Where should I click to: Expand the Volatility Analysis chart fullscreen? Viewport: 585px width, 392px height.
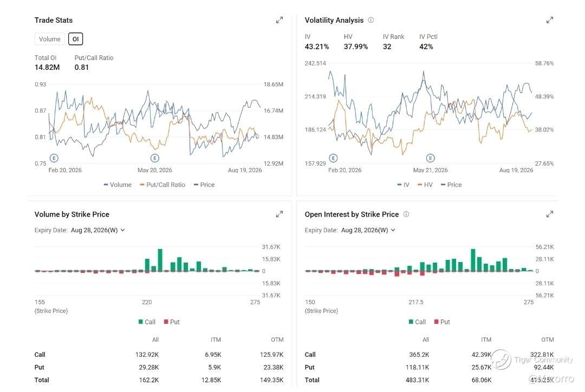click(550, 20)
